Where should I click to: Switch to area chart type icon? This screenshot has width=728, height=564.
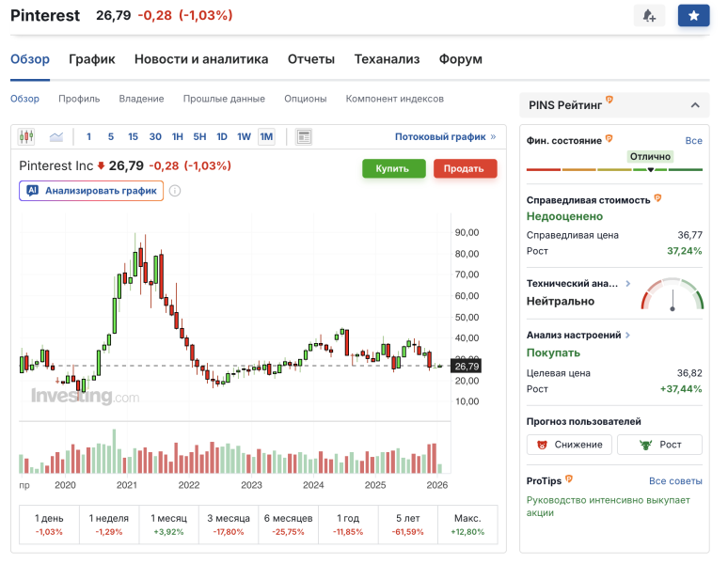click(56, 137)
